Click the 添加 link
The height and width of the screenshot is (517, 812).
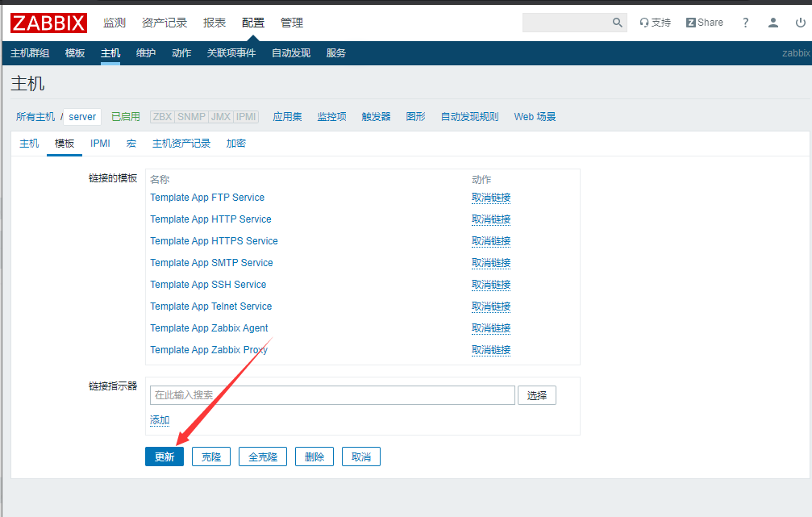(160, 420)
